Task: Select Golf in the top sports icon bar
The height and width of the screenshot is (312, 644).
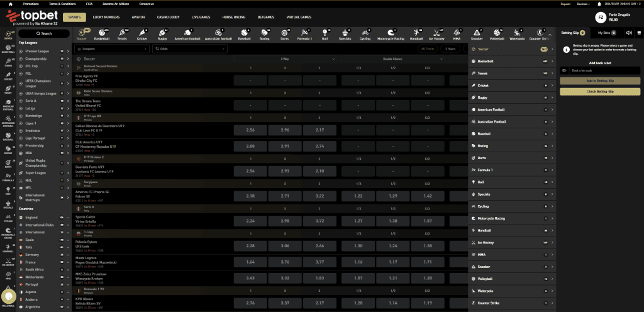Action: coord(325,34)
